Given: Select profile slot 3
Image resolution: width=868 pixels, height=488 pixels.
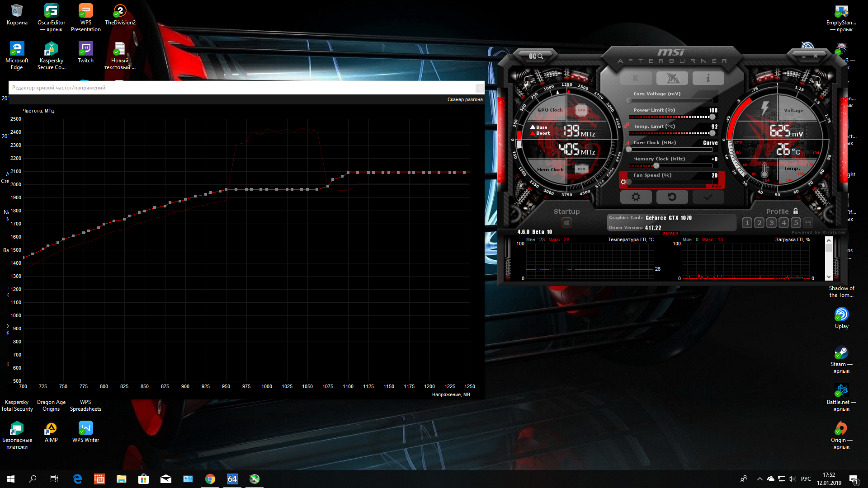Looking at the screenshot, I should pyautogui.click(x=772, y=223).
